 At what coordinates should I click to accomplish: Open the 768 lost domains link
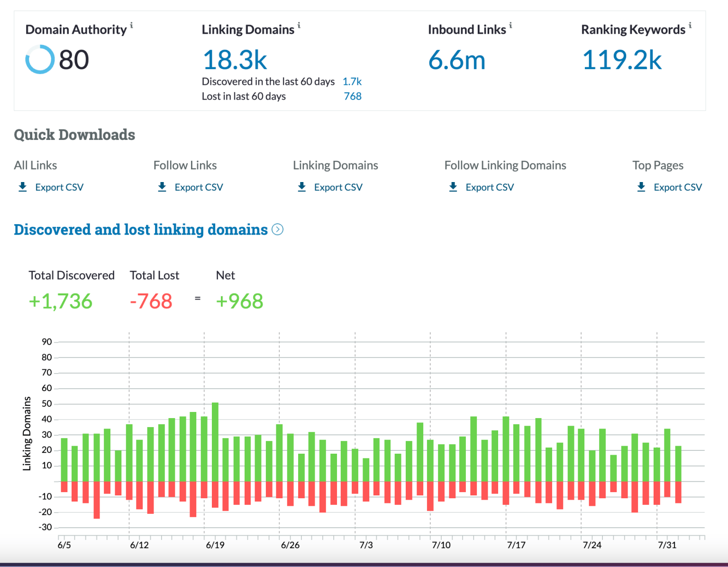click(x=353, y=96)
